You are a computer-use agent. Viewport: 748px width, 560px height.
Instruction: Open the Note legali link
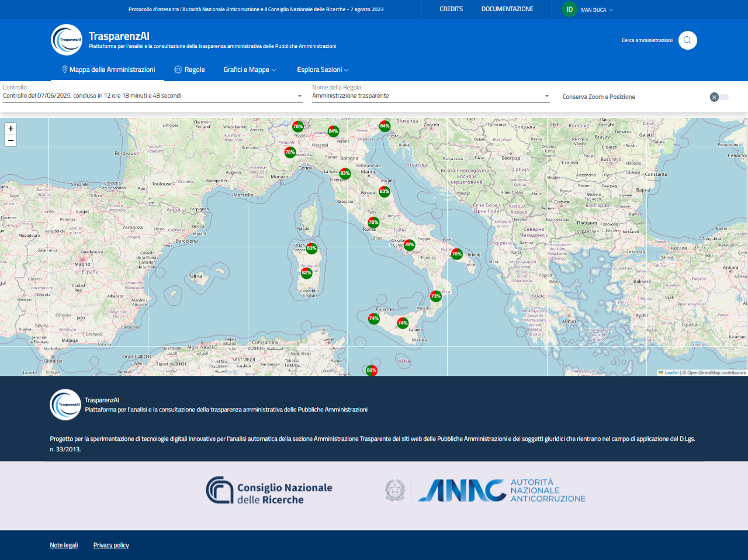tap(64, 545)
